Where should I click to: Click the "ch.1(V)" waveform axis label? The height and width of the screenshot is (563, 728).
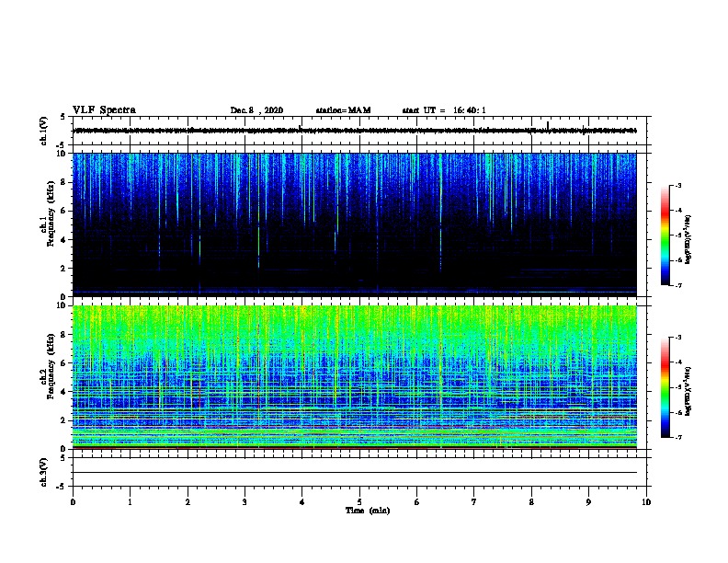43,131
